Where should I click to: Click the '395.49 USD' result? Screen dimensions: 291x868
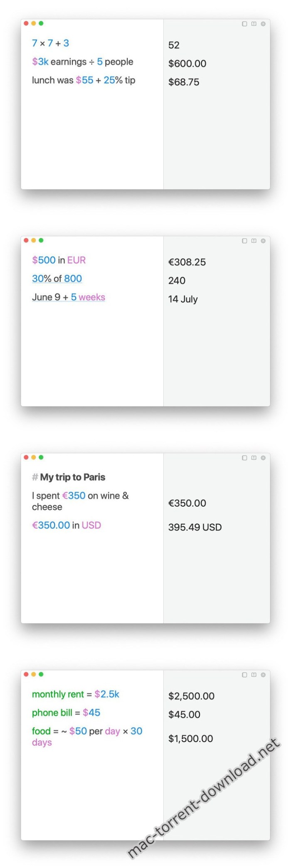click(195, 528)
